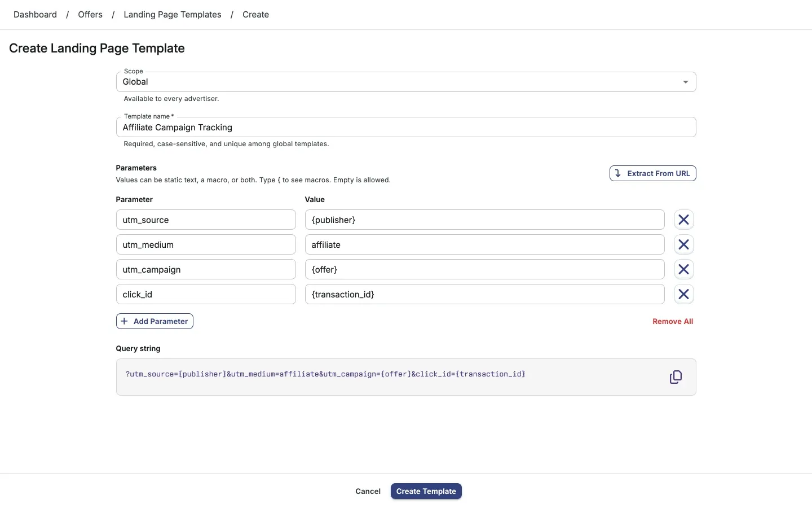Viewport: 812px width, 508px height.
Task: Edit the utm_medium parameter name field
Action: (x=206, y=244)
